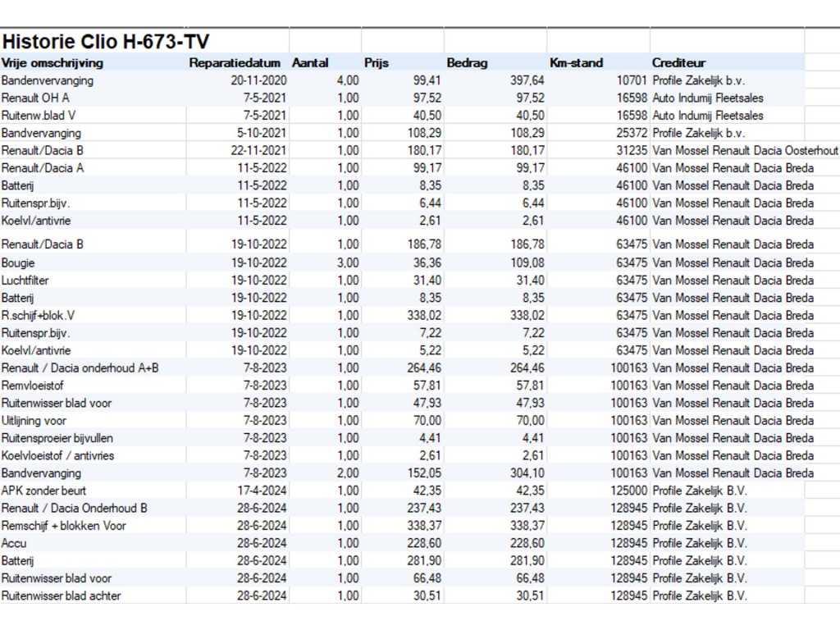Image resolution: width=840 pixels, height=630 pixels.
Task: Select the Prijs header cell
Action: coord(377,62)
